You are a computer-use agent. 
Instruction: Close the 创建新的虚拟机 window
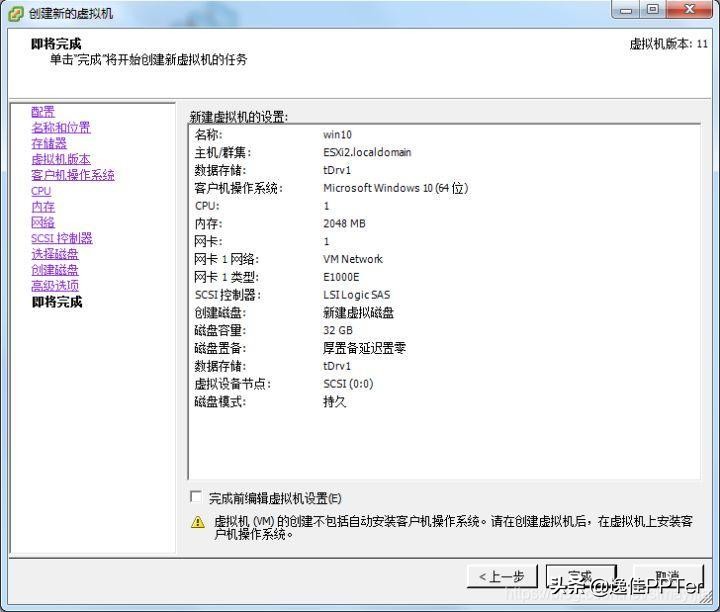pos(690,10)
